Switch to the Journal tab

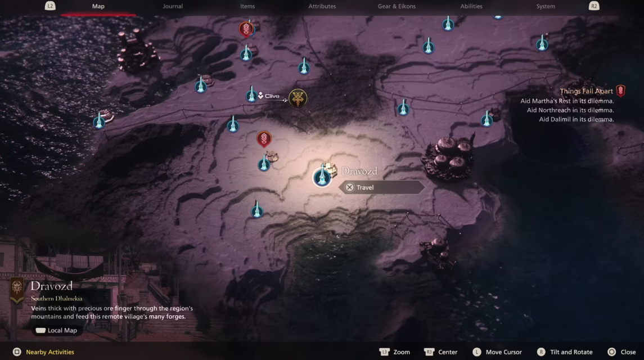173,6
